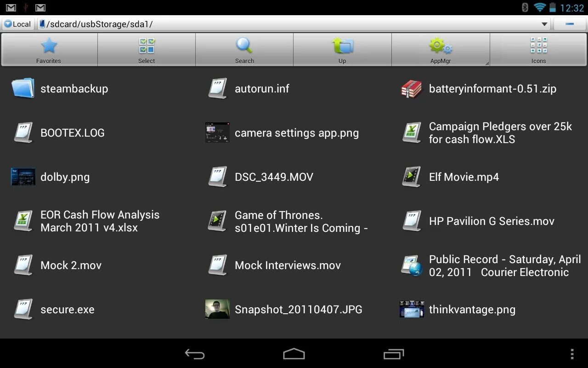Open the thinkvantage.png thumbnail
588x368 pixels.
(412, 309)
